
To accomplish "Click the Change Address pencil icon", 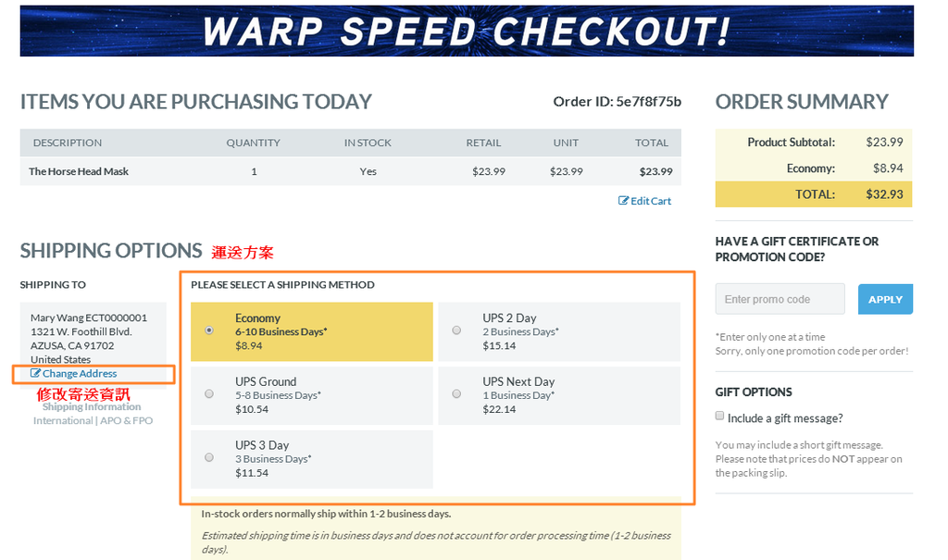I will coord(36,374).
